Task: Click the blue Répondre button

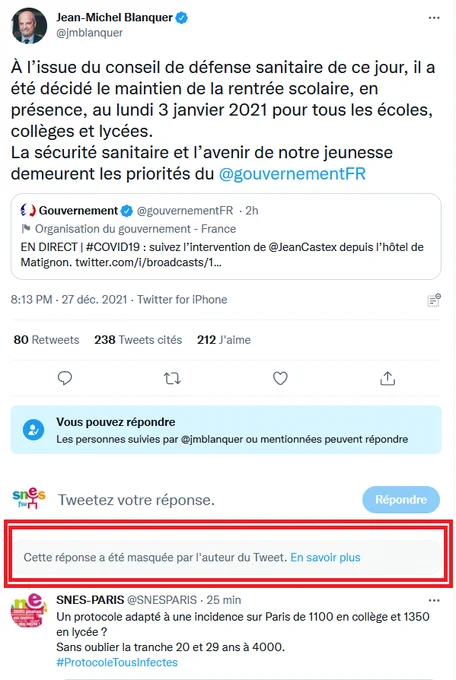Action: 401,500
